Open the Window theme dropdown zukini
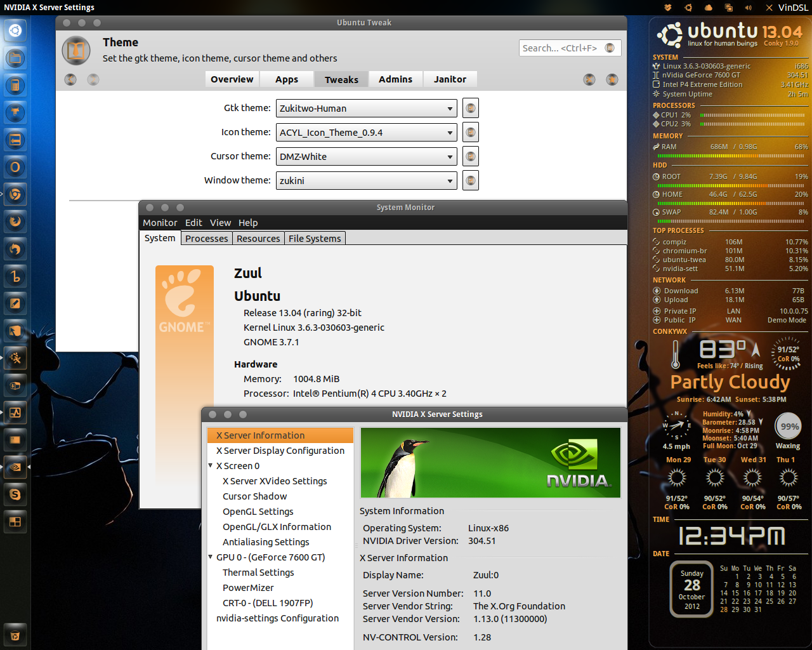Screen dimensions: 812x650 (367, 181)
